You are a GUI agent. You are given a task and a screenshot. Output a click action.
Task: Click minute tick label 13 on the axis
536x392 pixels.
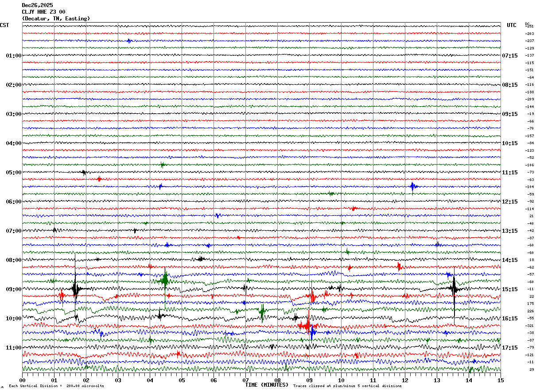coord(437,380)
